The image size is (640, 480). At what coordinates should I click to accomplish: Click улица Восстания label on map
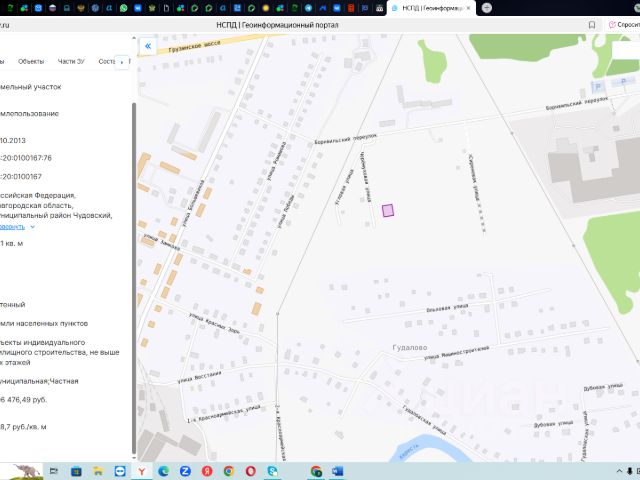200,377
